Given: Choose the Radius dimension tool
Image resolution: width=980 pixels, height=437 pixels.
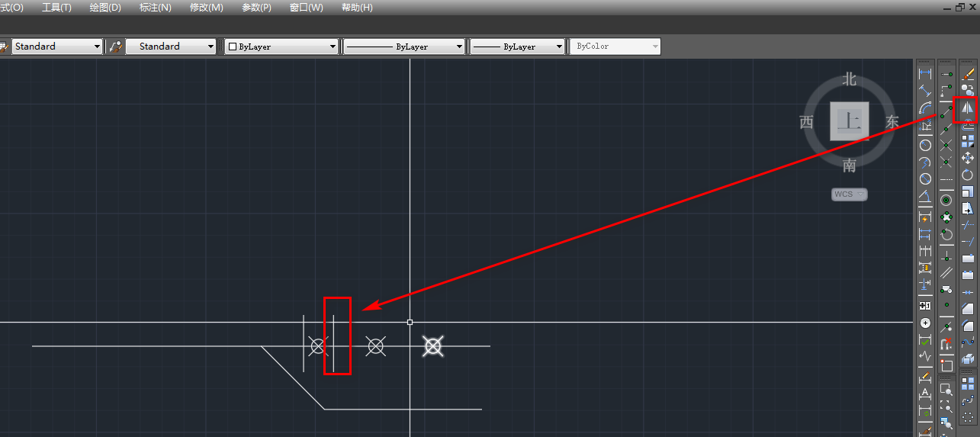Looking at the screenshot, I should pyautogui.click(x=925, y=144).
